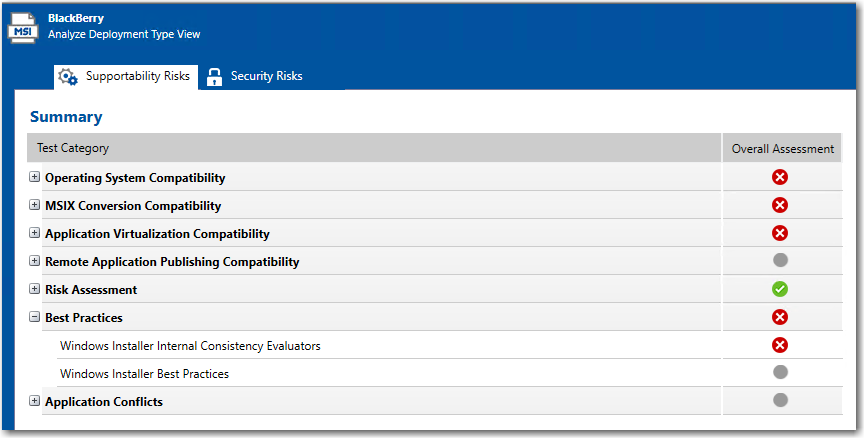Click gray status icon for Remote Application Publishing
The image size is (864, 438).
tap(781, 261)
